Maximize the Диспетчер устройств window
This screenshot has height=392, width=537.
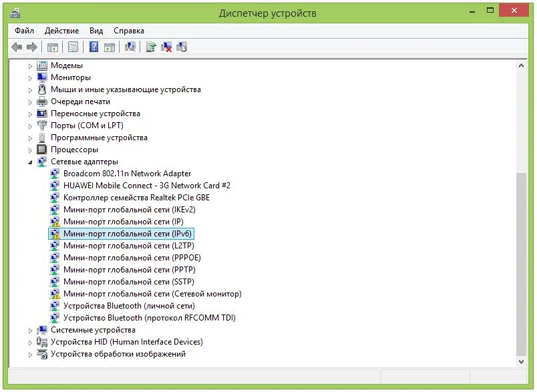point(490,11)
